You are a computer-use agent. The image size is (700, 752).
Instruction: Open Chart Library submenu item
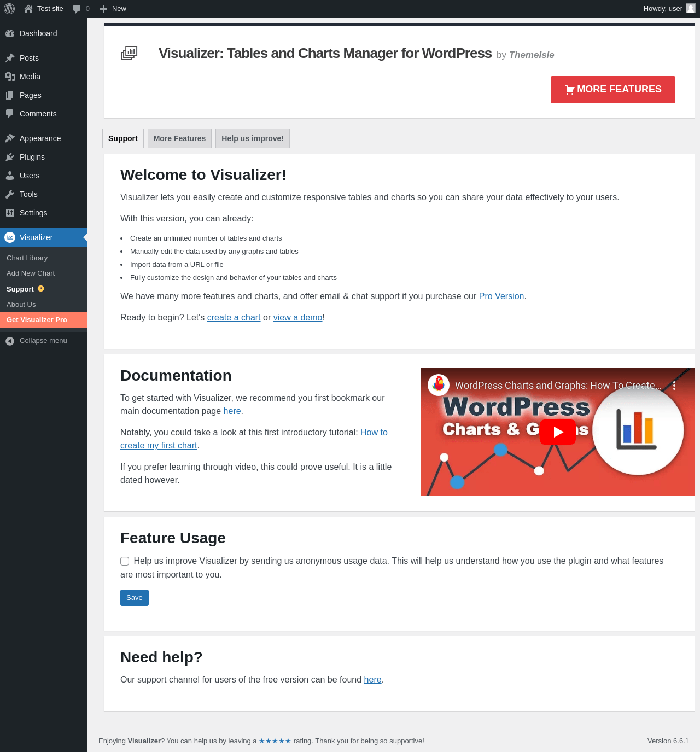pyautogui.click(x=44, y=258)
